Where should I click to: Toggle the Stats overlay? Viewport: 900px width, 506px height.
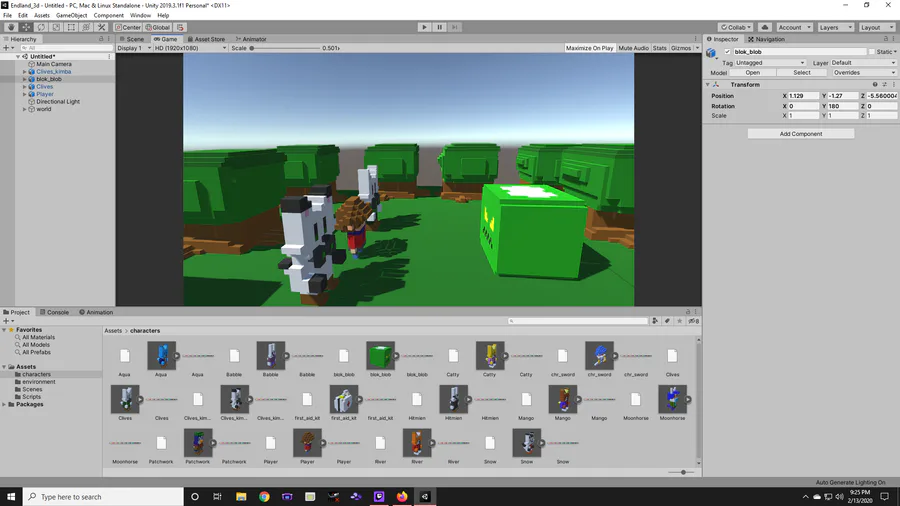tap(660, 48)
